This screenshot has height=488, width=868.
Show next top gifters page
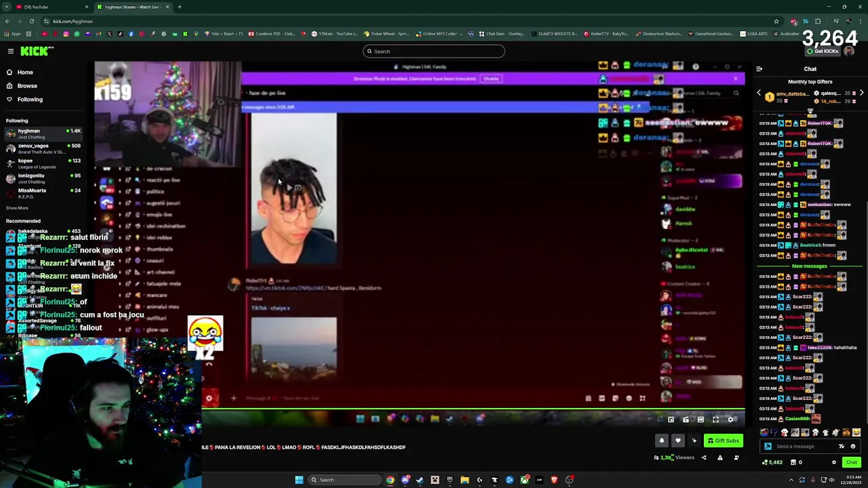[861, 93]
